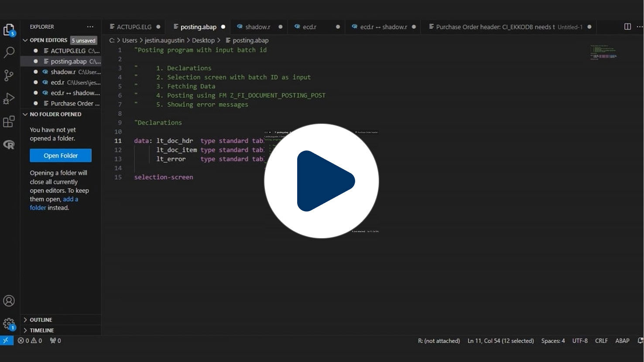This screenshot has width=644, height=362.
Task: Open the Manage settings gear
Action: coord(9,324)
